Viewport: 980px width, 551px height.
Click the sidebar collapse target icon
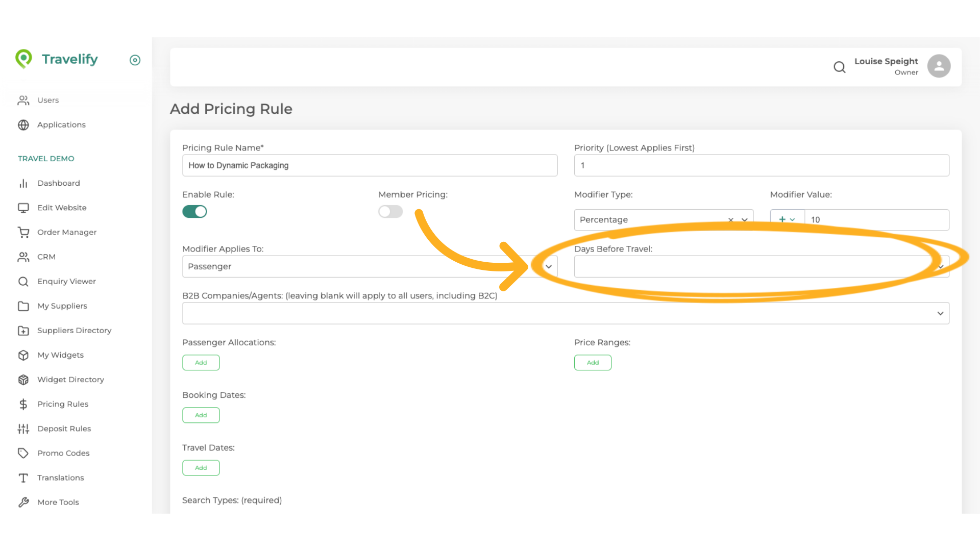(135, 60)
